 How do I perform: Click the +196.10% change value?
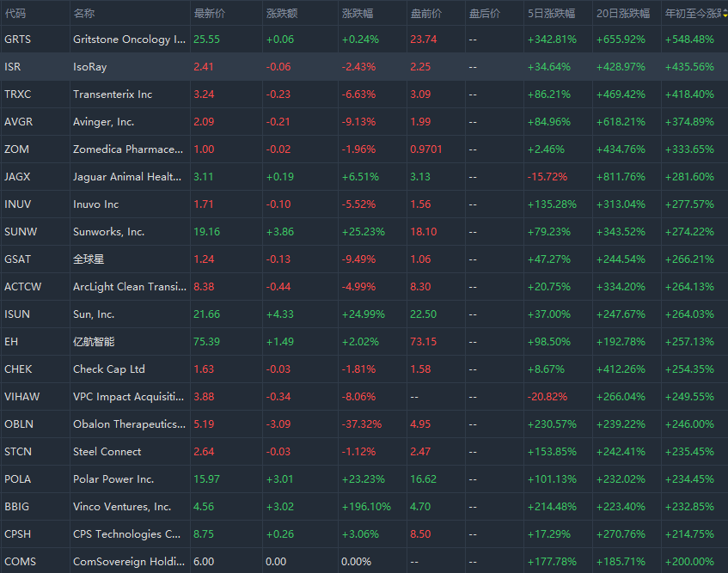coord(364,507)
